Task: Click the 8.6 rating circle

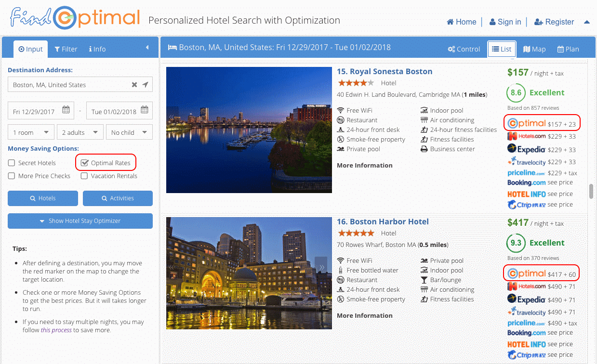Action: point(516,92)
